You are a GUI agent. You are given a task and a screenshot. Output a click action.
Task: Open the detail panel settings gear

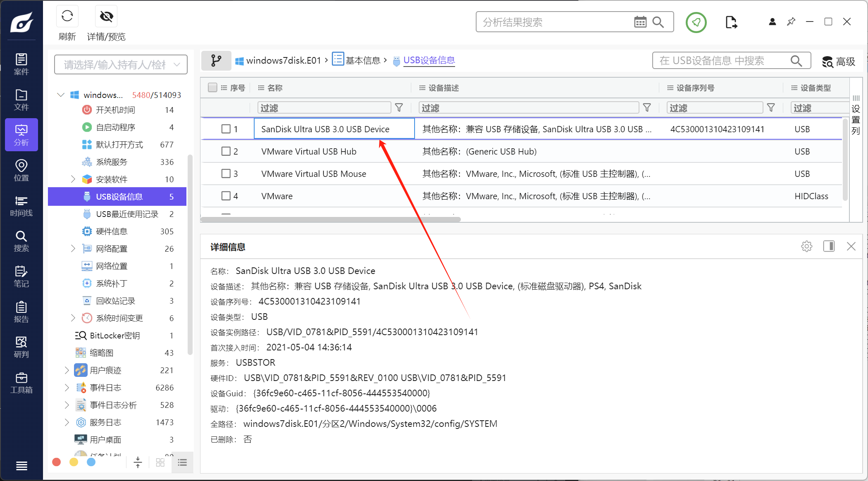[806, 247]
